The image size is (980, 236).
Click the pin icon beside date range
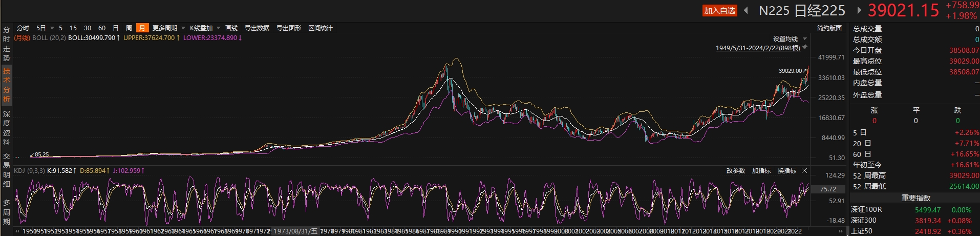click(x=805, y=48)
